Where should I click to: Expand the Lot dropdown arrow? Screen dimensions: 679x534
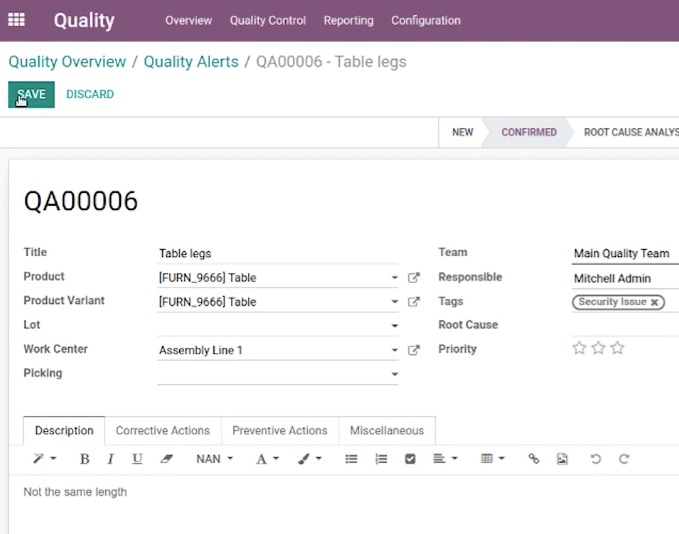394,326
